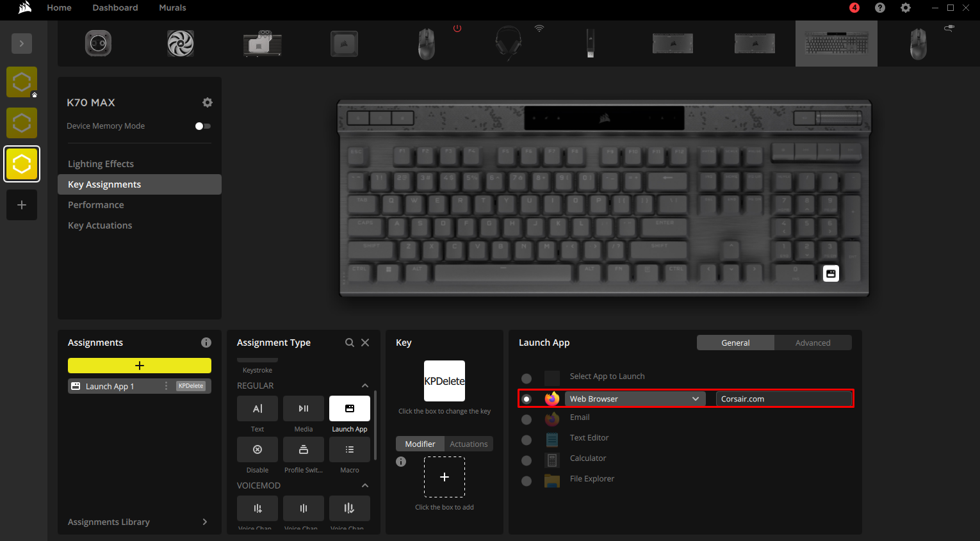Open the Dashboard menu
Screen dimensions: 980x541
tap(115, 8)
